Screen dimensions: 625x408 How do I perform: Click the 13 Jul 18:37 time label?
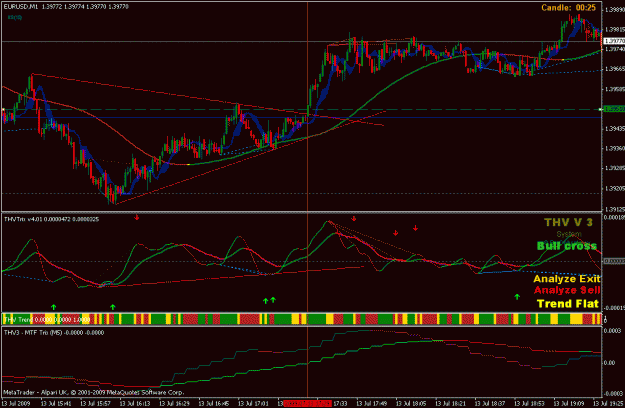point(490,403)
